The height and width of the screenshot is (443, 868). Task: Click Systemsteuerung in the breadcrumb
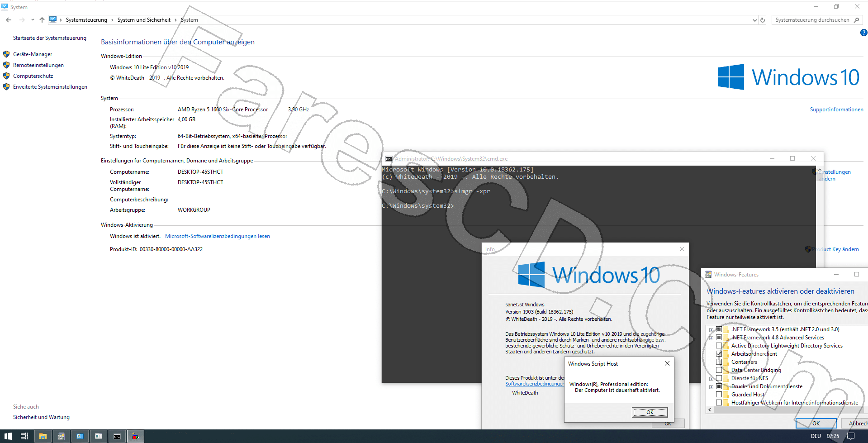(86, 20)
